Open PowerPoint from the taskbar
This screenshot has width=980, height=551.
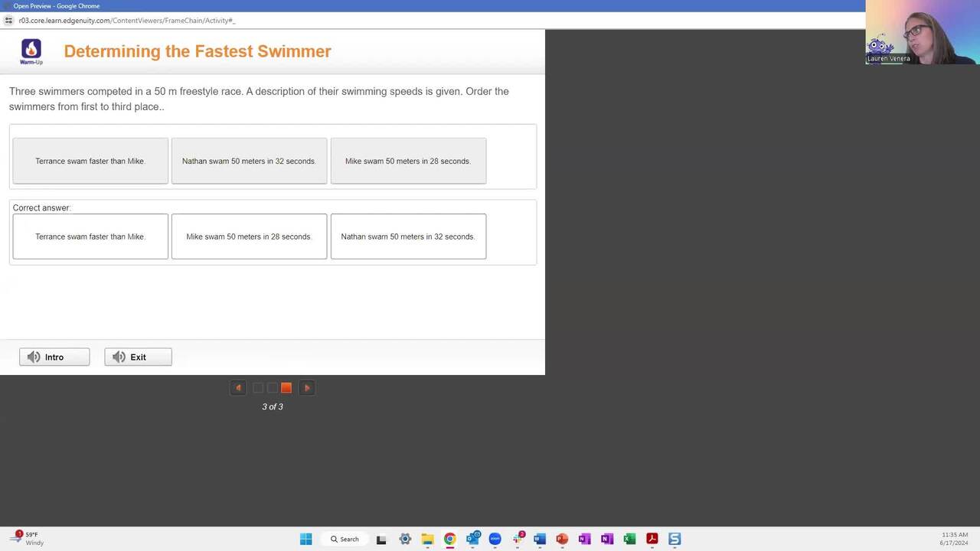562,539
